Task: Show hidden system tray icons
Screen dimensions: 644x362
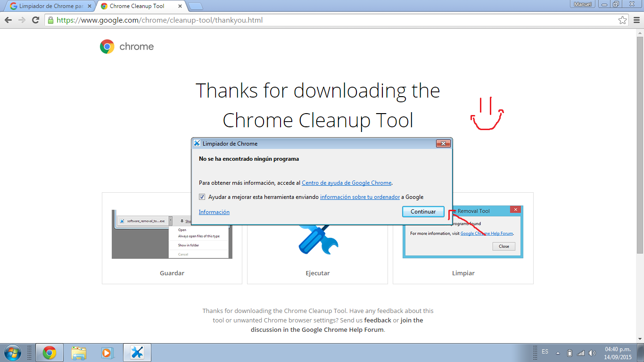Action: tap(558, 353)
